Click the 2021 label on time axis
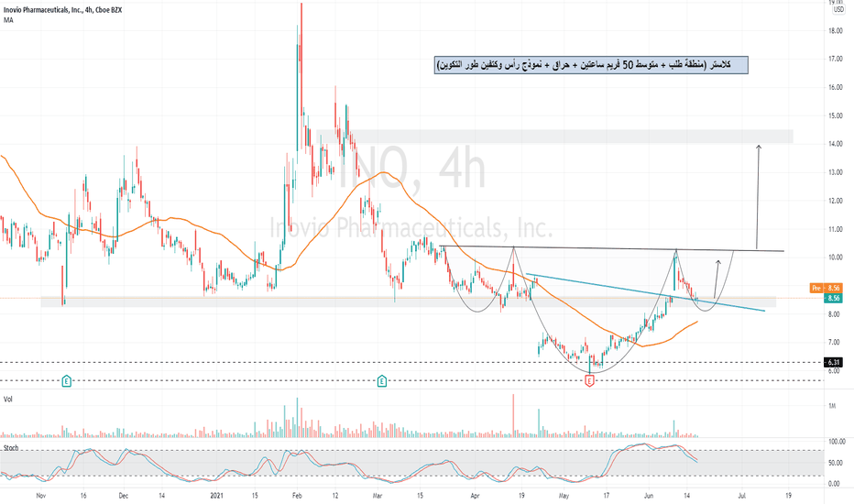Image resolution: width=854 pixels, height=504 pixels. coord(217,496)
